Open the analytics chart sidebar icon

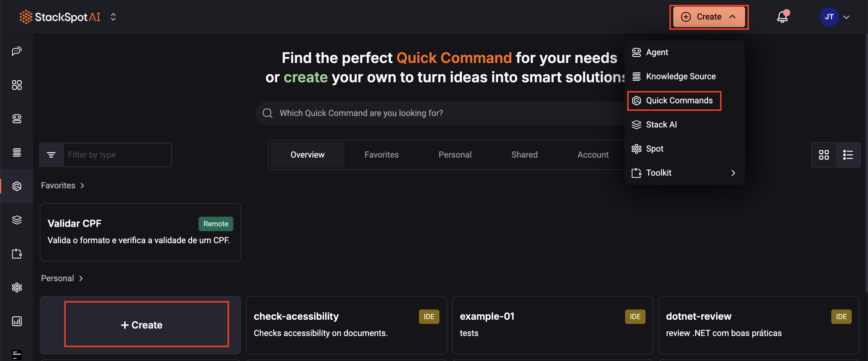[17, 321]
